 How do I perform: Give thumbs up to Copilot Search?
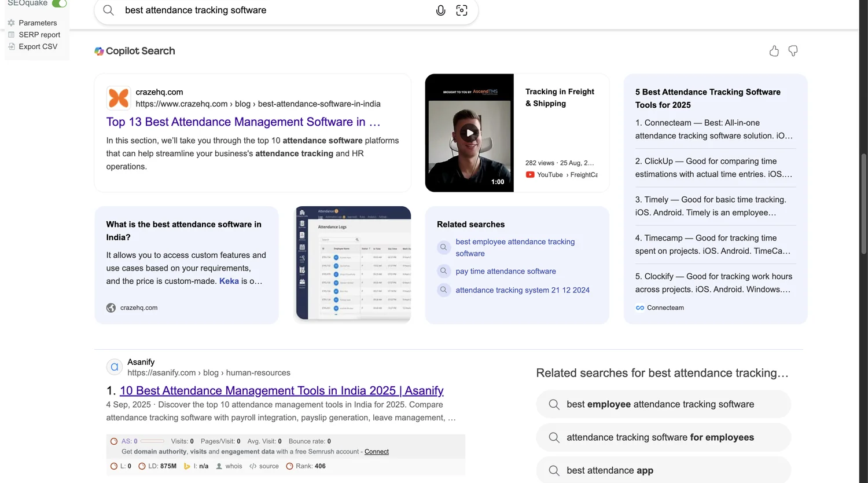tap(774, 51)
